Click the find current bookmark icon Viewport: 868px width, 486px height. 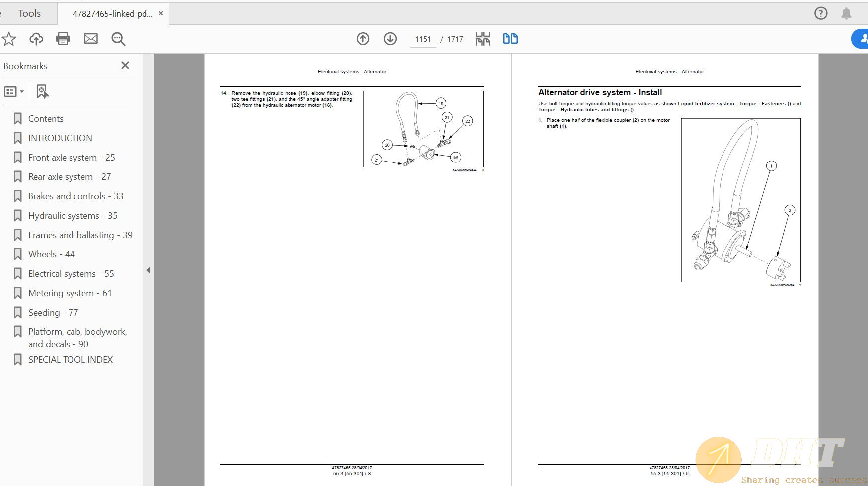coord(42,92)
